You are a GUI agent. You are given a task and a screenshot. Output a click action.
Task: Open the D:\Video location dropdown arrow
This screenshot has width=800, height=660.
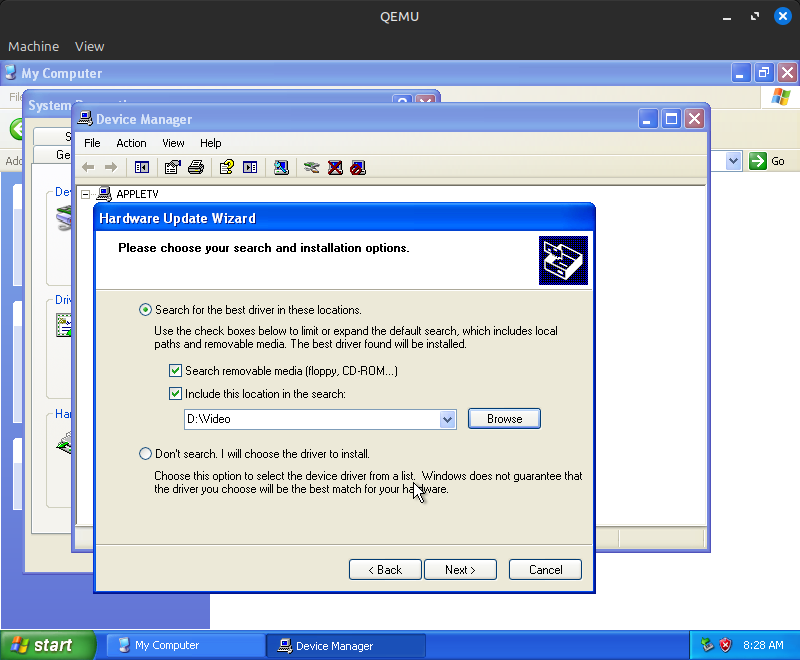447,419
